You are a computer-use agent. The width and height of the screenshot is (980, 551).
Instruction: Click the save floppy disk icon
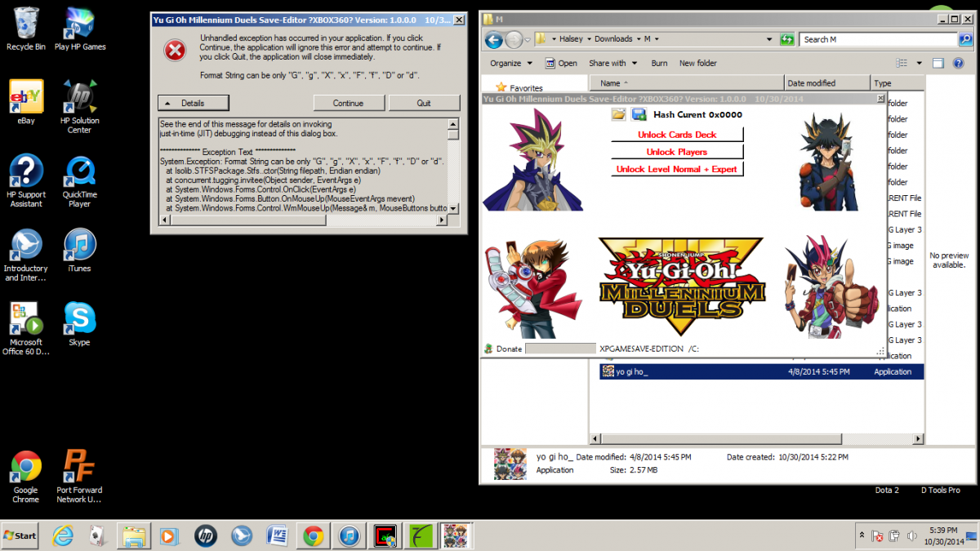click(639, 115)
